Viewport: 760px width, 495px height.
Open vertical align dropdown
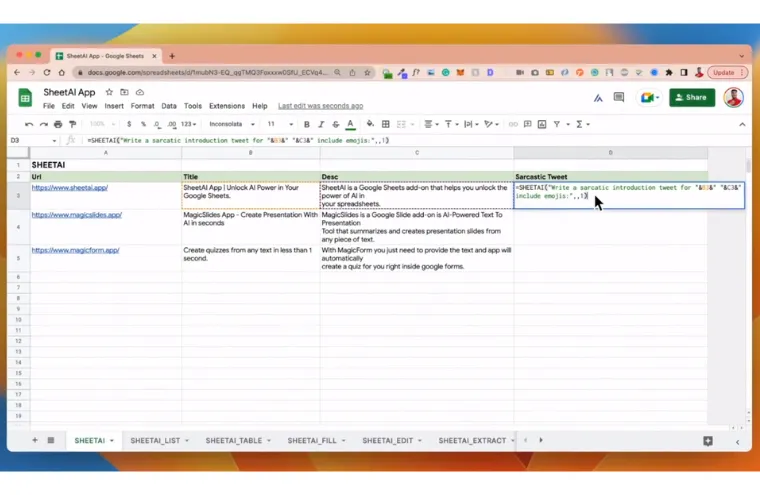click(451, 124)
